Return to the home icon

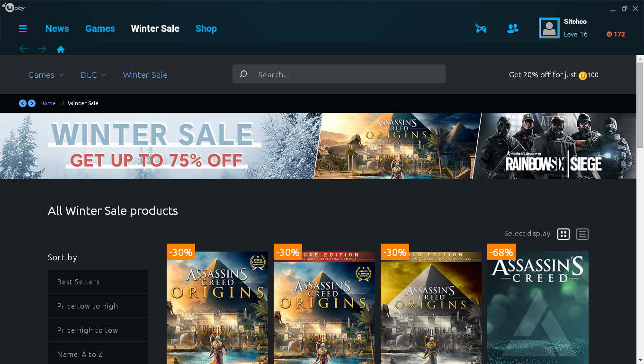point(61,49)
